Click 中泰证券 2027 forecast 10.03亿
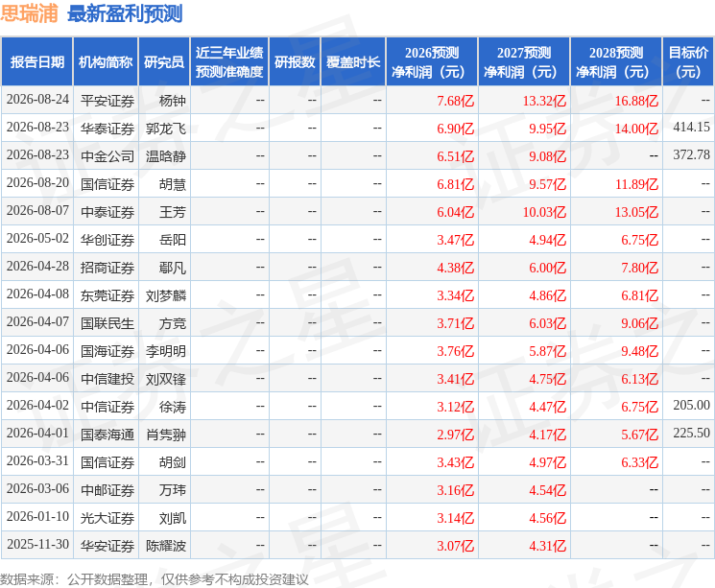 tap(544, 212)
